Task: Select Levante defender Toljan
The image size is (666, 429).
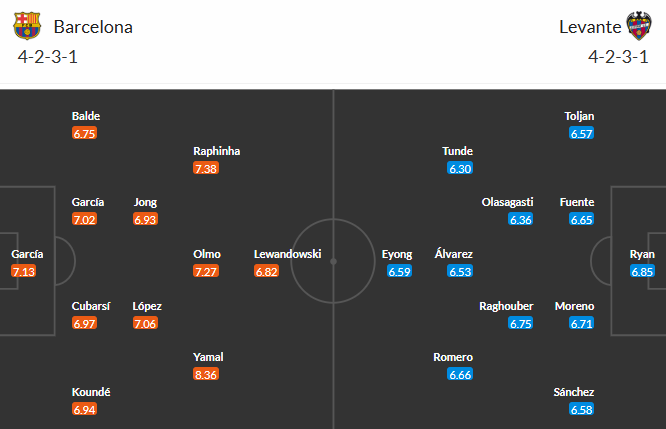Action: [x=580, y=116]
